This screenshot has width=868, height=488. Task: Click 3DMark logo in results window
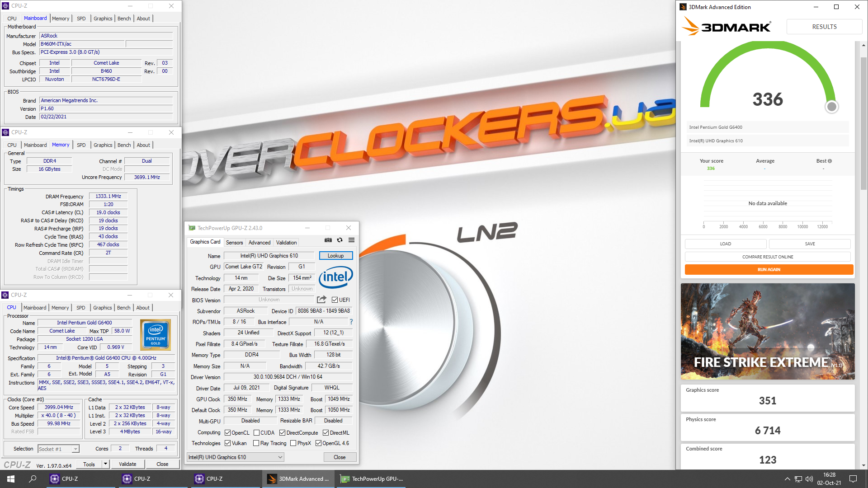726,27
